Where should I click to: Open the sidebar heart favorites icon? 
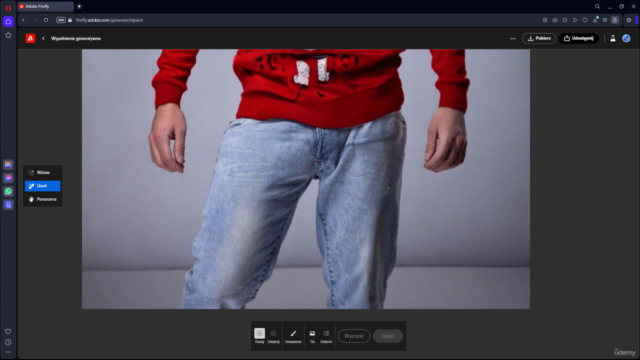coord(8,331)
